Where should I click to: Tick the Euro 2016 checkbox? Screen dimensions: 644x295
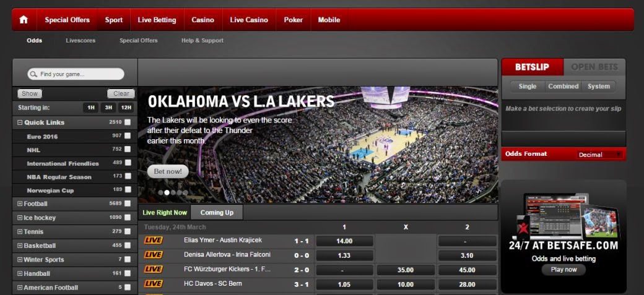(x=128, y=136)
